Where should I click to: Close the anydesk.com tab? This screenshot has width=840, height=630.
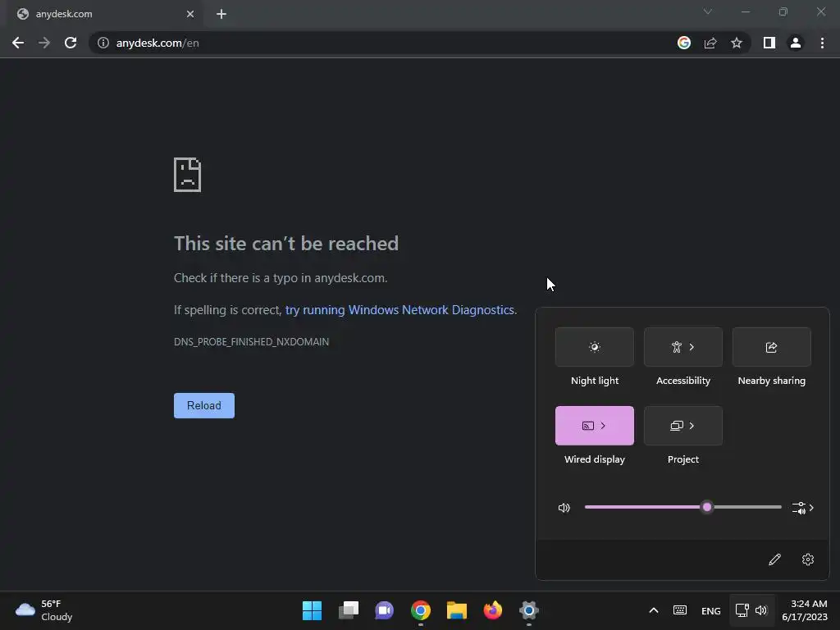pos(190,14)
